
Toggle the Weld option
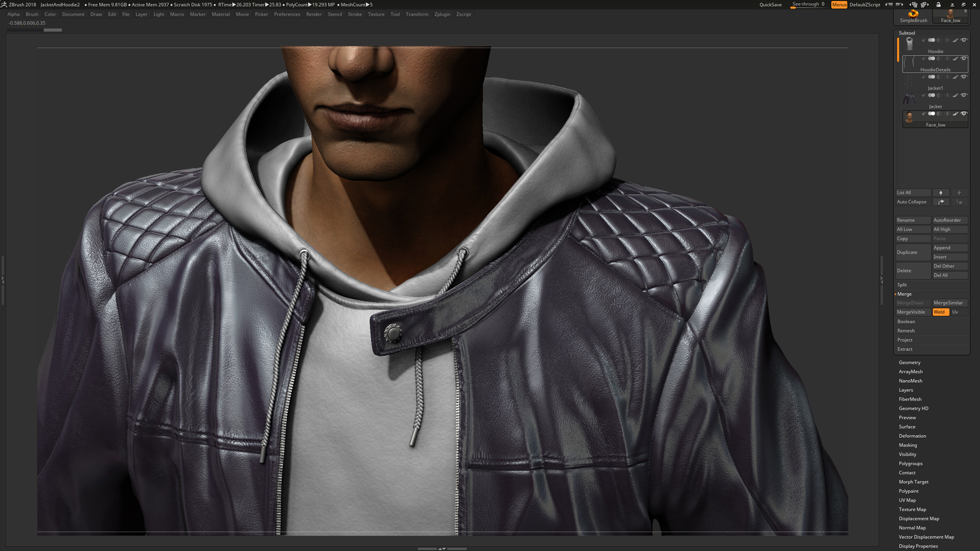[941, 312]
